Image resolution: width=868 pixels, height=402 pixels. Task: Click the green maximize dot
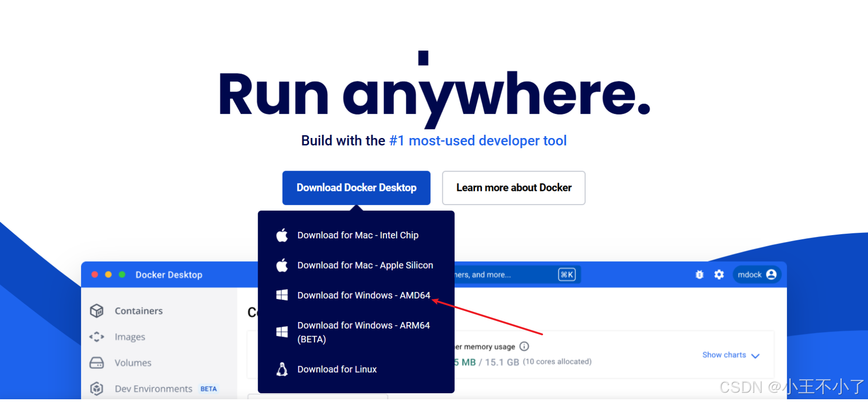[122, 275]
